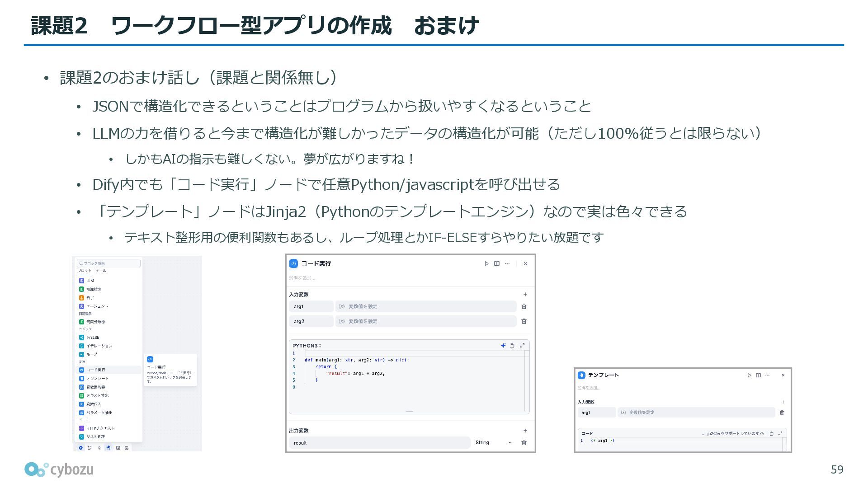The width and height of the screenshot is (868, 488).
Task: Select the 変数代入 block
Action: click(109, 404)
